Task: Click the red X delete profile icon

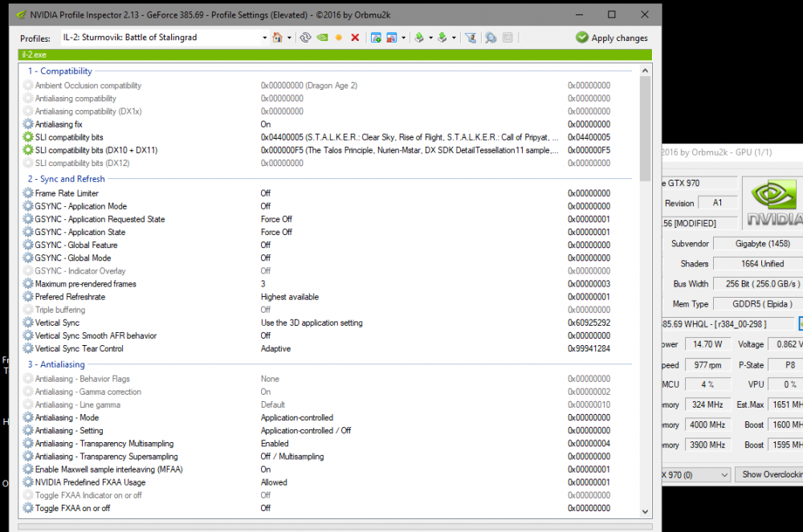Action: point(355,38)
